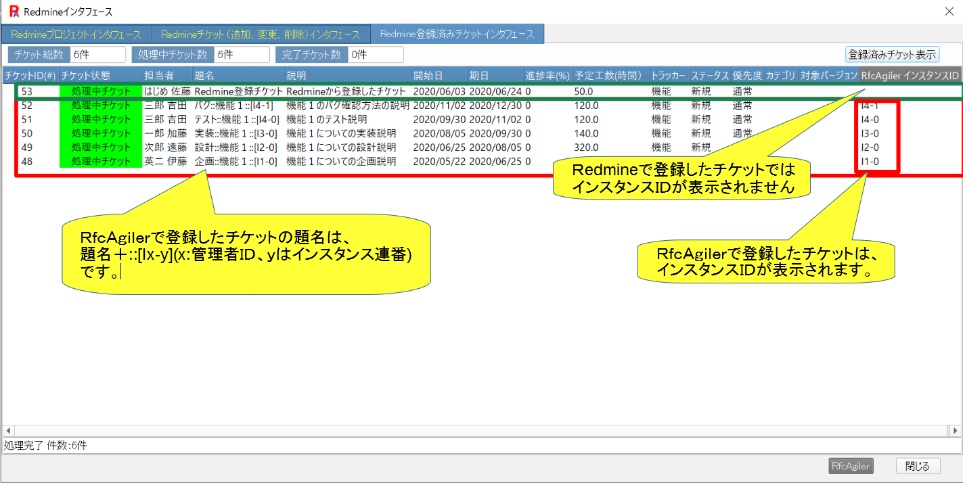Image resolution: width=963 pixels, height=485 pixels.
Task: Click the 完了チケット数 value field
Action: [375, 55]
